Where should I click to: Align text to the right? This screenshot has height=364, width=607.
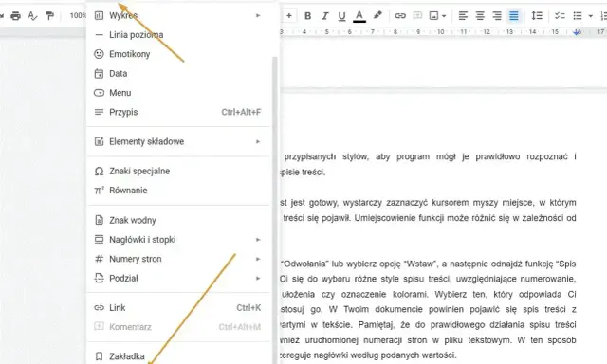point(497,16)
